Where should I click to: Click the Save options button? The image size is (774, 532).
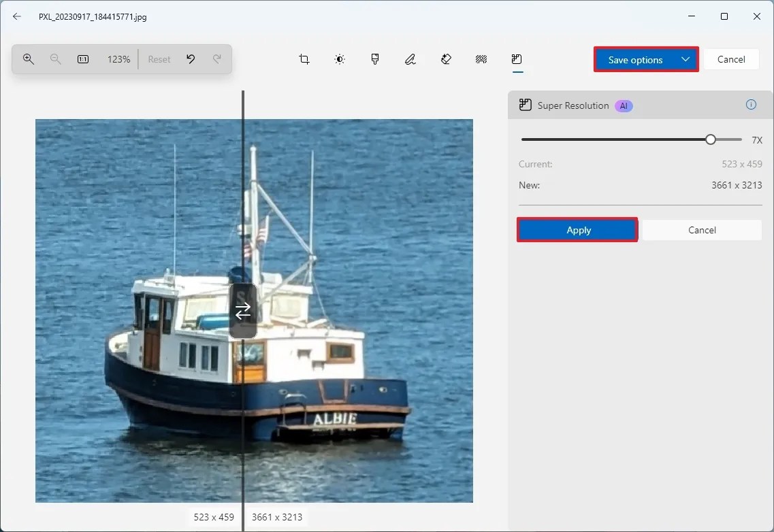coord(635,60)
